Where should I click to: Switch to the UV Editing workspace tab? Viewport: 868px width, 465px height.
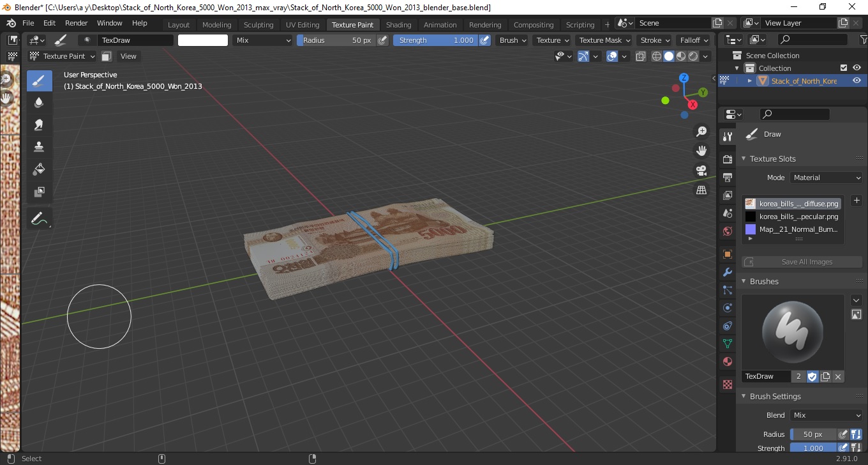303,25
